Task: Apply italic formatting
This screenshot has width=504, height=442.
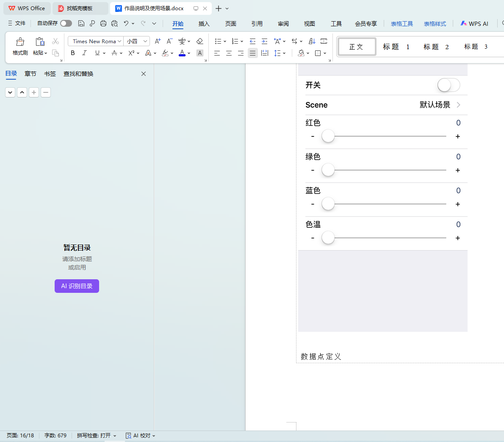Action: [84, 53]
